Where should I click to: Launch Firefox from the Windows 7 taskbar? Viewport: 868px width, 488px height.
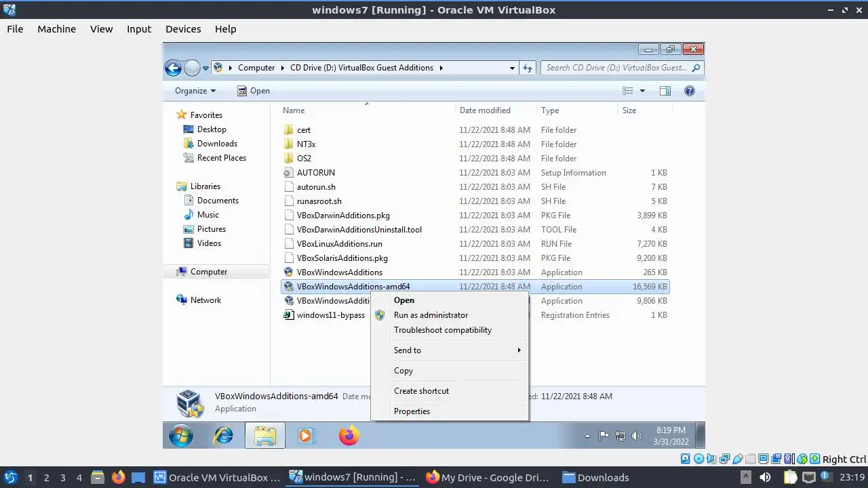click(349, 435)
